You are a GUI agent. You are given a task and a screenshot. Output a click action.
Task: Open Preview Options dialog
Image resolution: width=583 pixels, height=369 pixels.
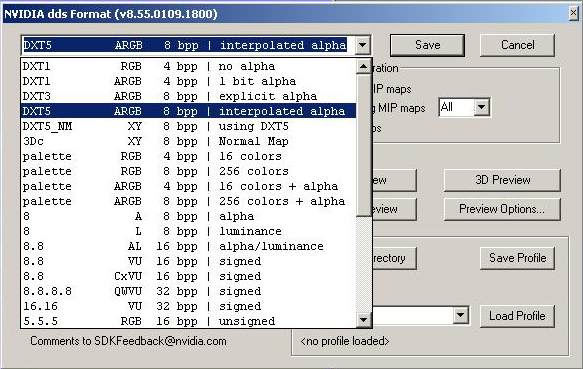click(x=502, y=209)
